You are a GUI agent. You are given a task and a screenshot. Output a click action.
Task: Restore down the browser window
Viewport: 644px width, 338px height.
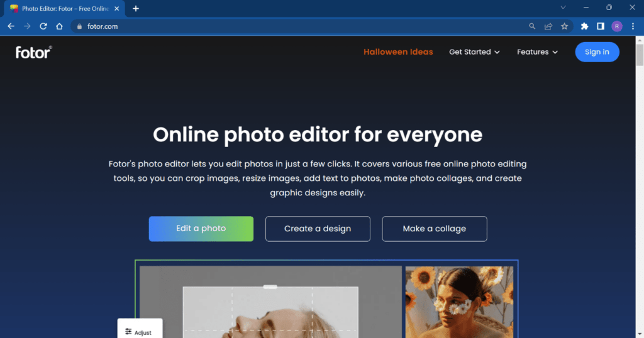[609, 8]
